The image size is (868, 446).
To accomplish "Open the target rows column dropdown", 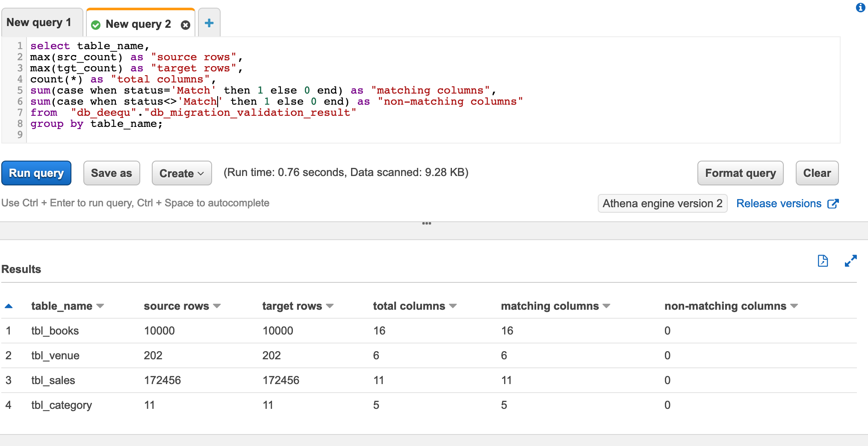I will point(330,306).
